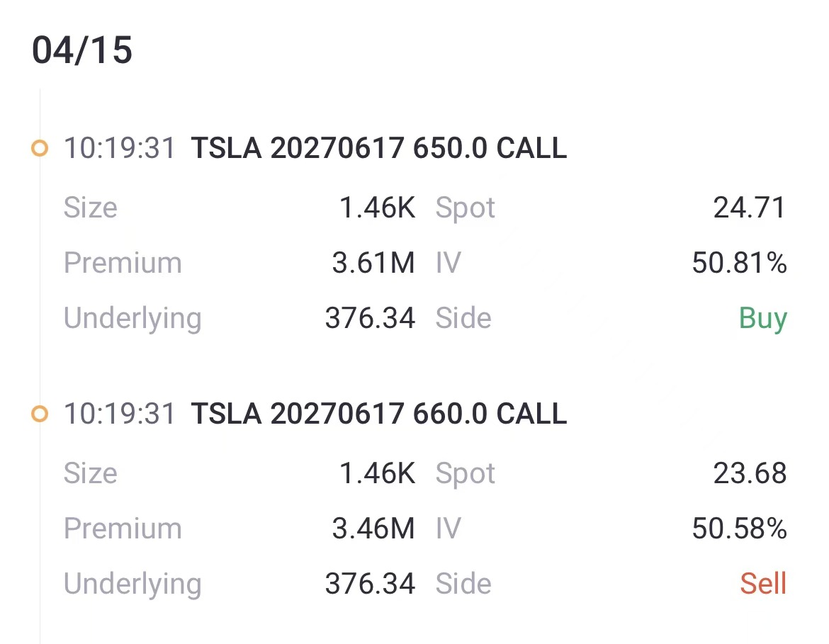Image resolution: width=829 pixels, height=644 pixels.
Task: Select the 1.46K size of the 660.0 CALL
Action: point(377,473)
